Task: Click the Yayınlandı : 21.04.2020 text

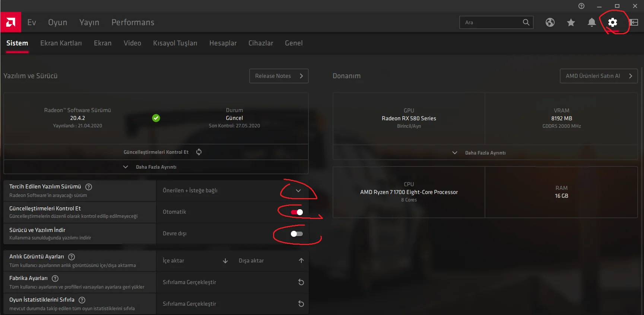Action: [x=77, y=126]
